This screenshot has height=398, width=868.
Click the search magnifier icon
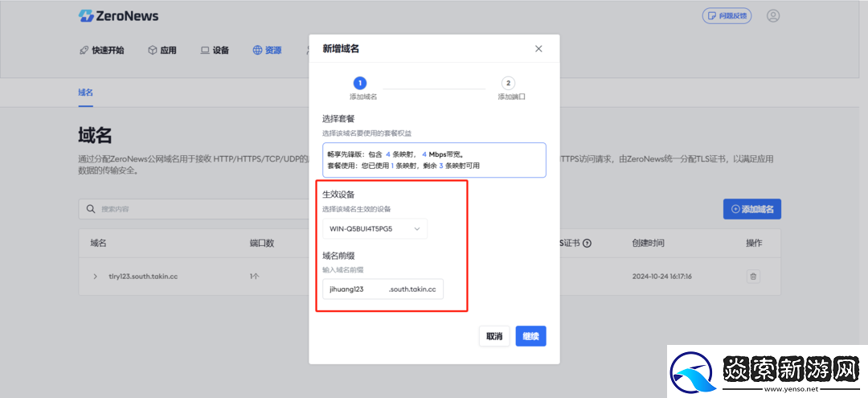(91, 209)
